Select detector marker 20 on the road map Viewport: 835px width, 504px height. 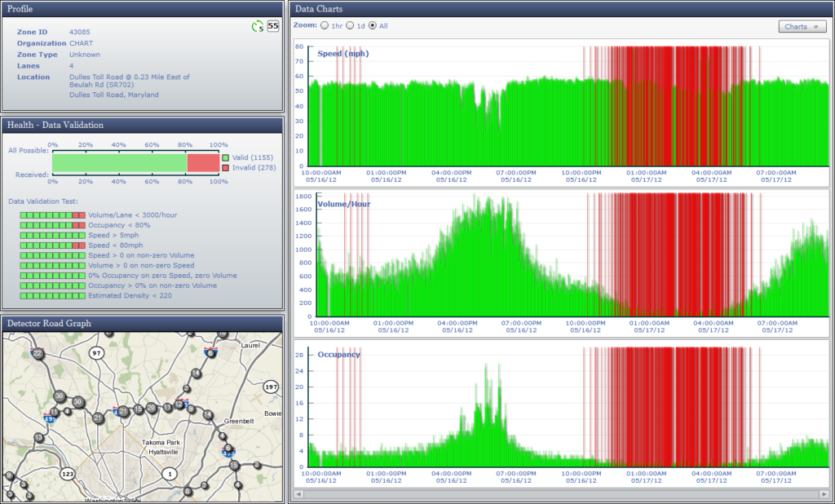pyautogui.click(x=151, y=408)
